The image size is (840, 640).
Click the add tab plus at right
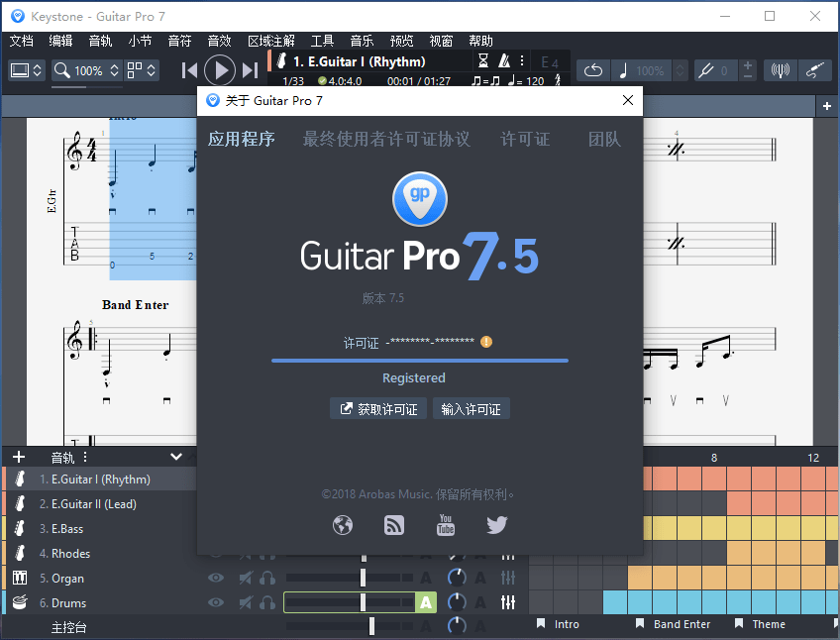point(827,106)
